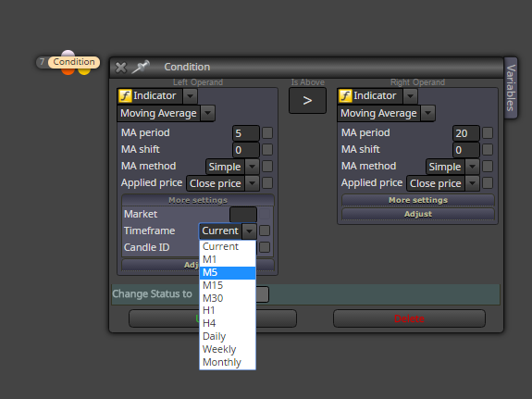Click the yellow output dot under the Condition block
Screen dimensions: 532x399
84,71
